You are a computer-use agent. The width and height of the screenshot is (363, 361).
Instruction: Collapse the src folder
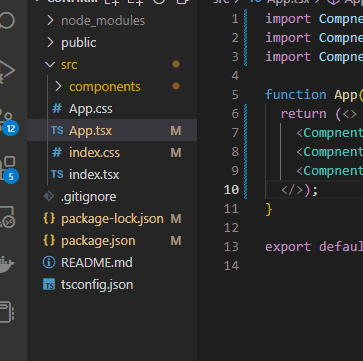coord(50,64)
